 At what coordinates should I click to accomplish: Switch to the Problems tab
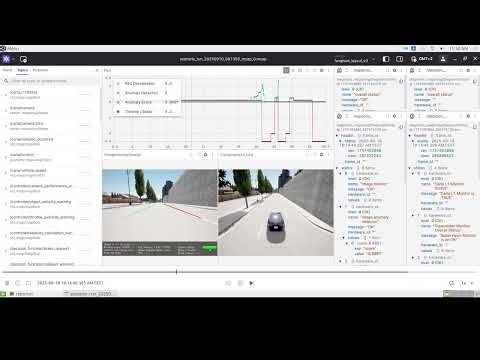pyautogui.click(x=40, y=70)
